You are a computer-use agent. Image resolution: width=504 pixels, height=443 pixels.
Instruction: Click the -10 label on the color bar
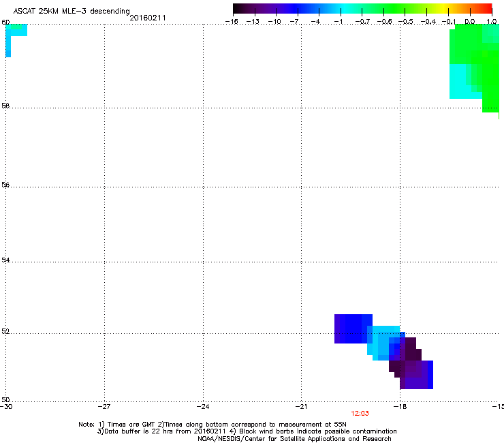click(x=274, y=22)
